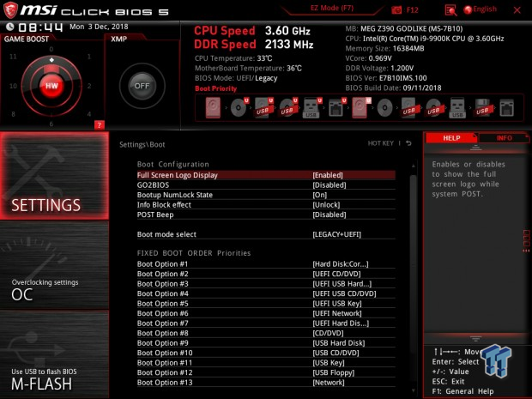Click the legacy CD/DVD disc boot icon
This screenshot has width=532, height=399.
[x=384, y=108]
